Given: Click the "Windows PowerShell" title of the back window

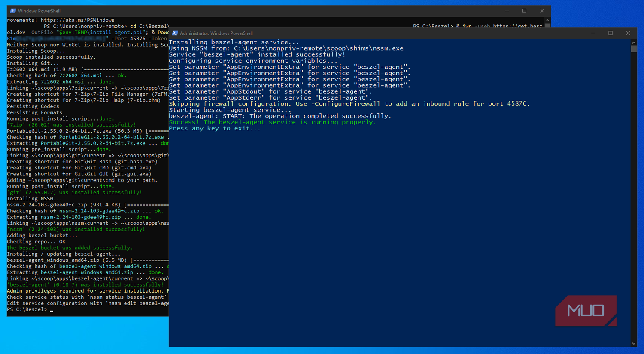Looking at the screenshot, I should pyautogui.click(x=39, y=11).
